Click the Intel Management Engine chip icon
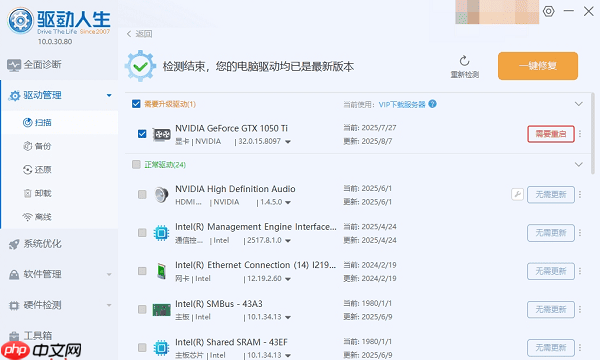Image resolution: width=600 pixels, height=360 pixels. click(x=161, y=233)
